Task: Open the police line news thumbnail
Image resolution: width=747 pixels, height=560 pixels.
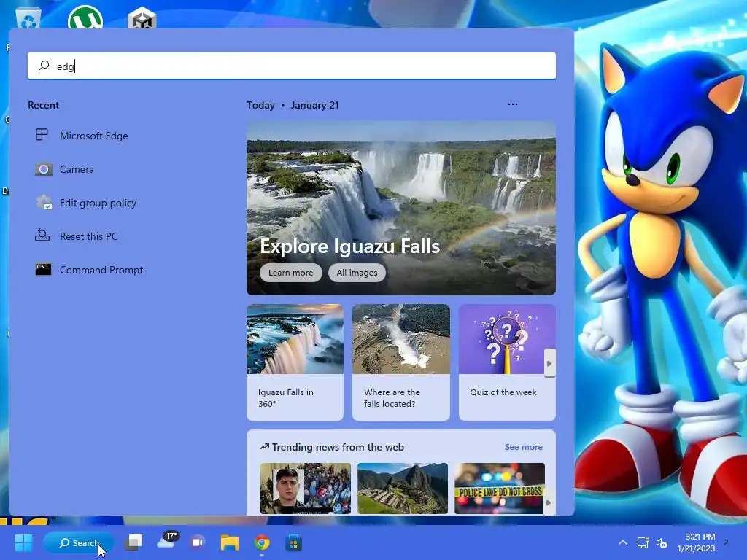Action: 499,489
